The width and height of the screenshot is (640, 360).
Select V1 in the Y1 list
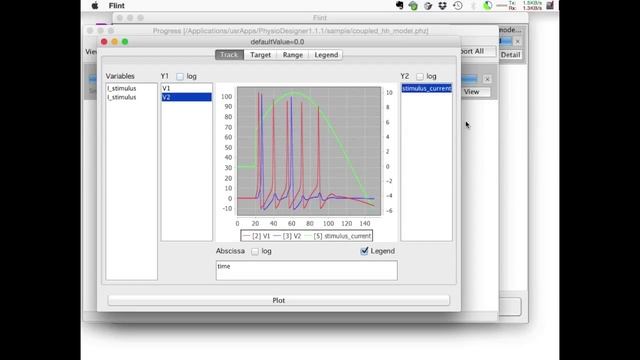click(x=187, y=88)
